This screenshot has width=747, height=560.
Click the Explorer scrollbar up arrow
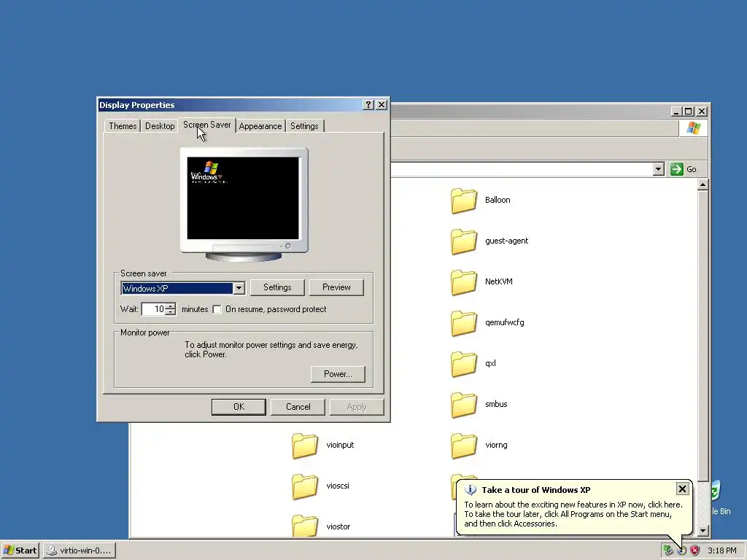(703, 185)
